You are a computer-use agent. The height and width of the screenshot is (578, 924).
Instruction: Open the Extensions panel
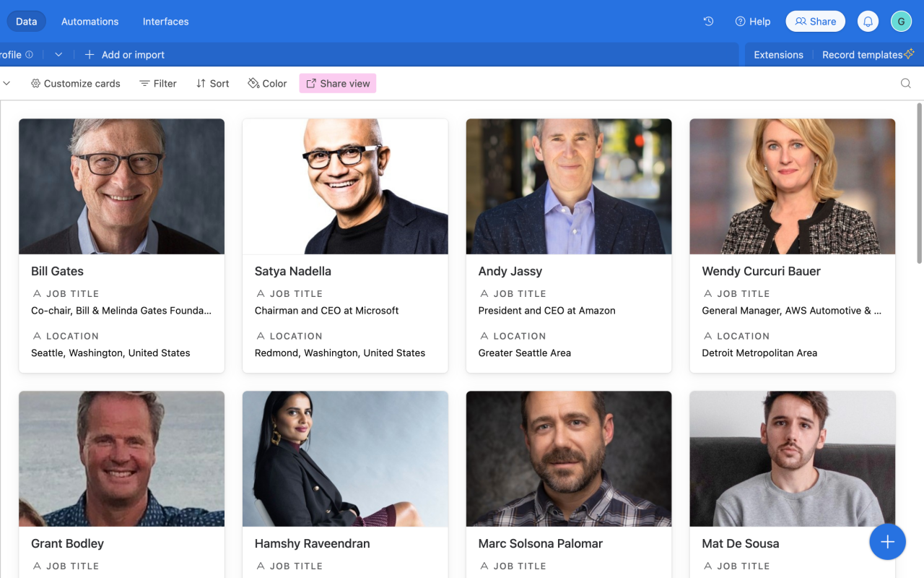778,55
